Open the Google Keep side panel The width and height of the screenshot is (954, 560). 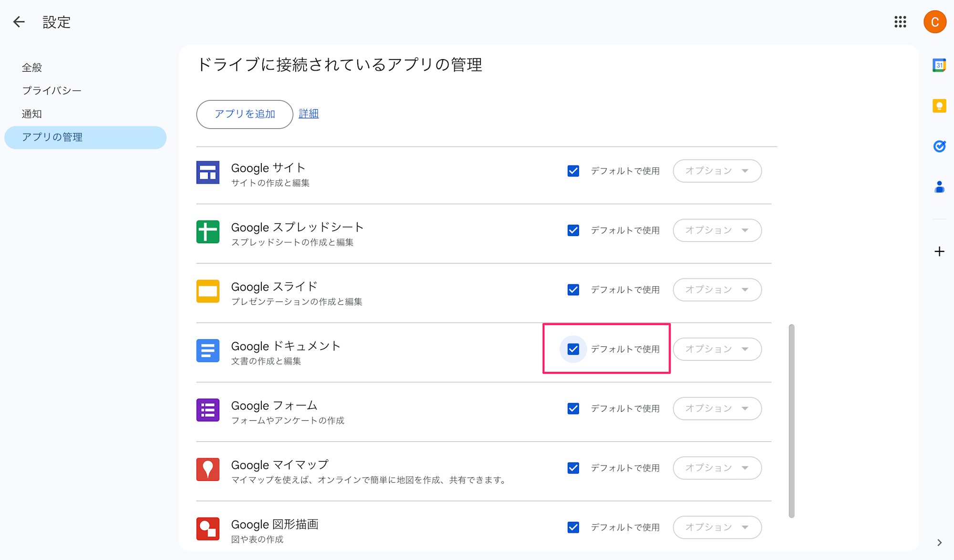(939, 106)
